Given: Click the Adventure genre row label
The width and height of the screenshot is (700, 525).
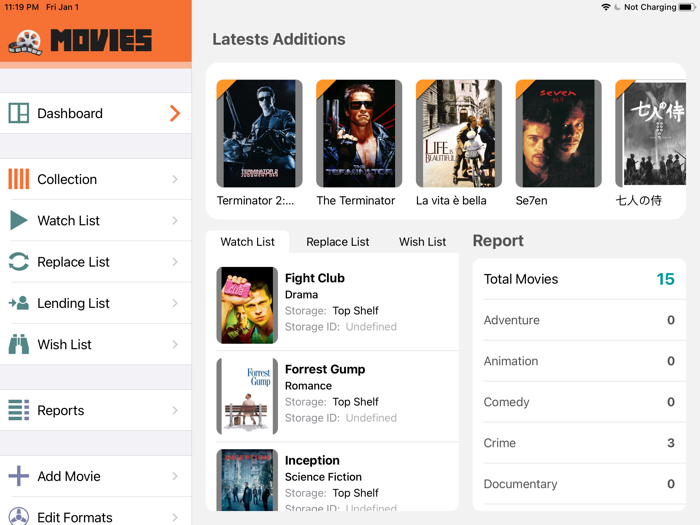Looking at the screenshot, I should (x=512, y=320).
